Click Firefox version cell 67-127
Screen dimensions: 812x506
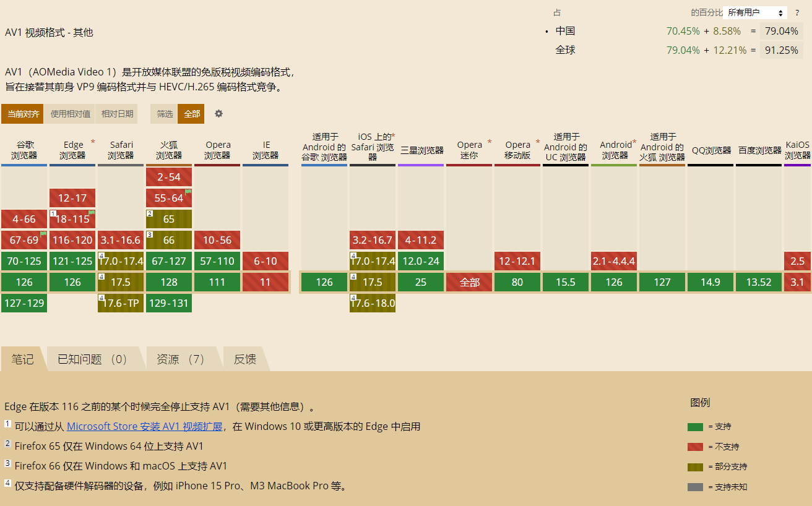point(169,261)
